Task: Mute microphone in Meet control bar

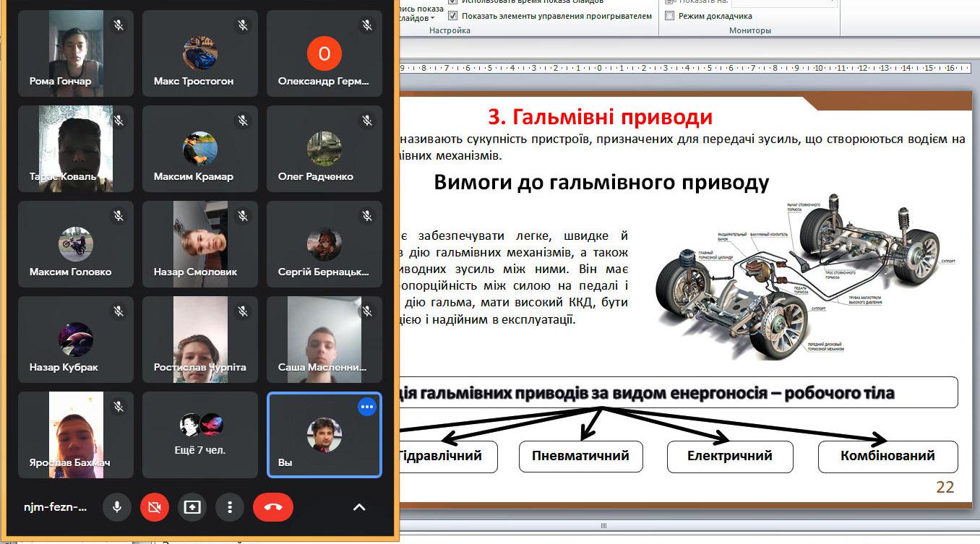Action: click(117, 507)
